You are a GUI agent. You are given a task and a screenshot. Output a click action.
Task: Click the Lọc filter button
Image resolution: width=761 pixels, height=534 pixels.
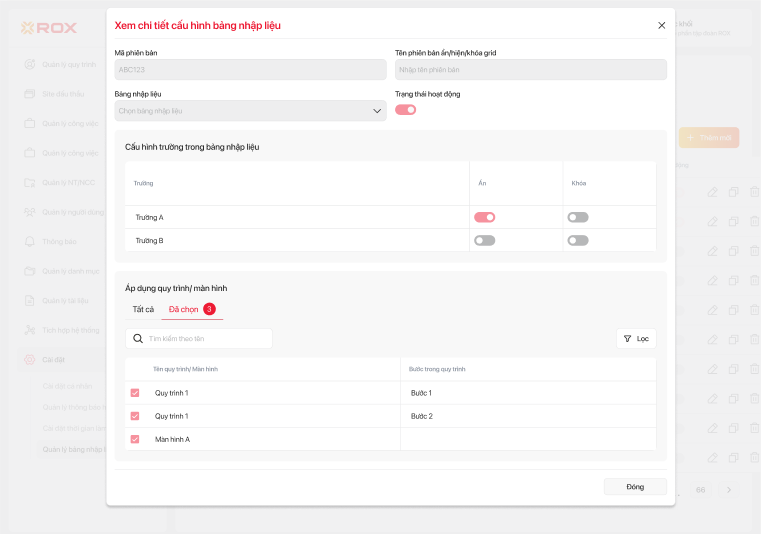(x=636, y=339)
